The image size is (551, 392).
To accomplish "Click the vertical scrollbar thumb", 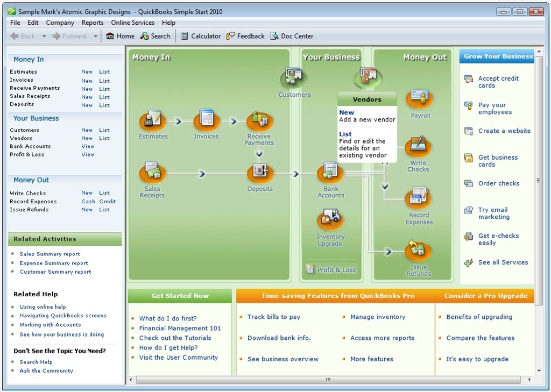I will click(538, 181).
